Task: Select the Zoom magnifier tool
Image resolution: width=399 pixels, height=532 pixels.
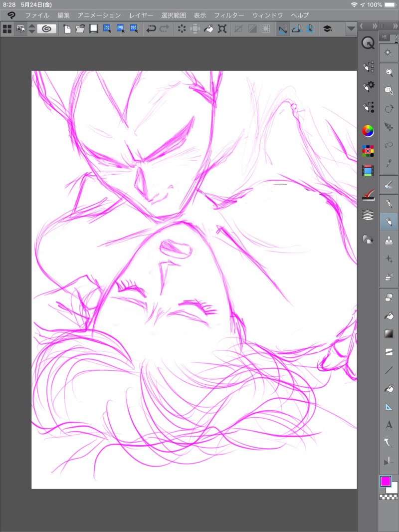Action: click(x=389, y=72)
